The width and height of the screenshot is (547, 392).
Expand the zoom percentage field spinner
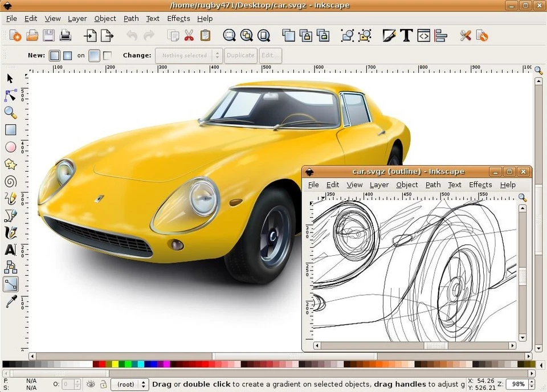tap(532, 384)
